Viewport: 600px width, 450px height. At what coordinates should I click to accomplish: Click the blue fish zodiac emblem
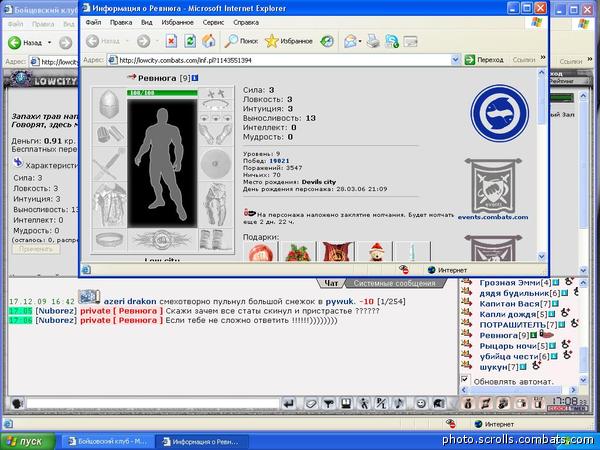coord(499,113)
